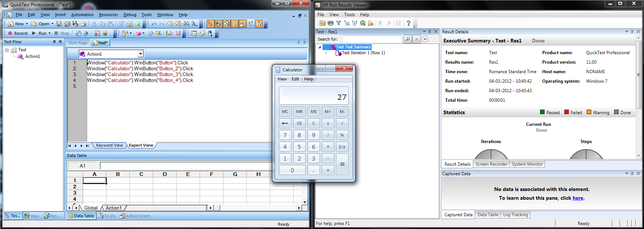
Task: Click the search magnifier button in Results Viewer
Action: (408, 39)
